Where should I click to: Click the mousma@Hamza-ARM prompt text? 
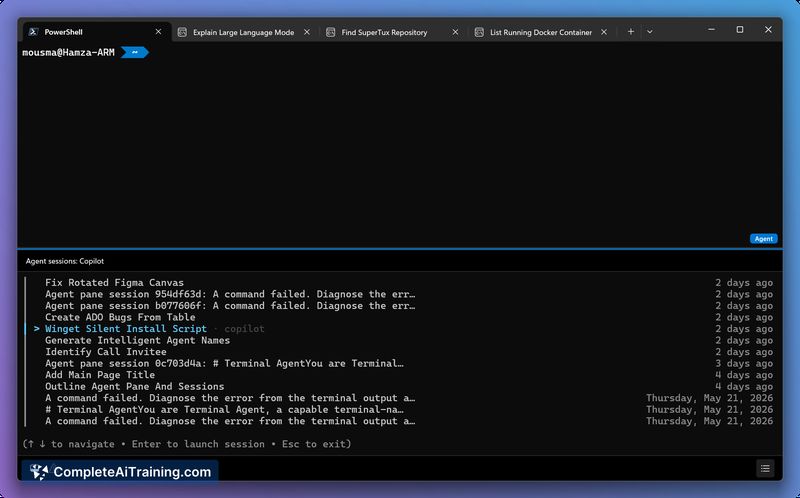(x=68, y=53)
